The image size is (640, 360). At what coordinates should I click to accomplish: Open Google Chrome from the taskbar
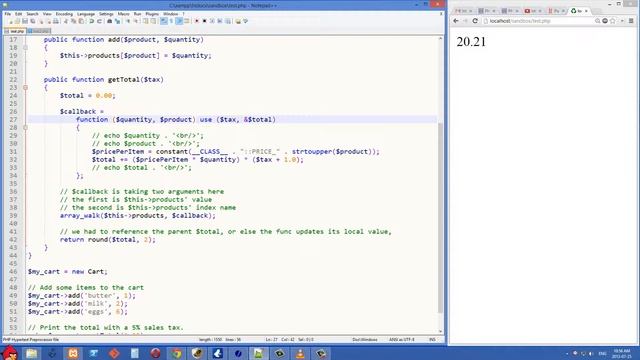[x=176, y=353]
